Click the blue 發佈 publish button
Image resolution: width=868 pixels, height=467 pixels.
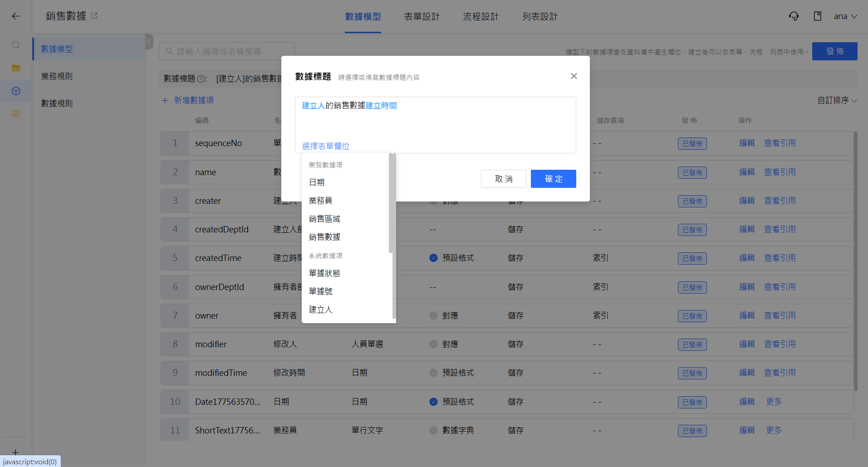coord(835,51)
